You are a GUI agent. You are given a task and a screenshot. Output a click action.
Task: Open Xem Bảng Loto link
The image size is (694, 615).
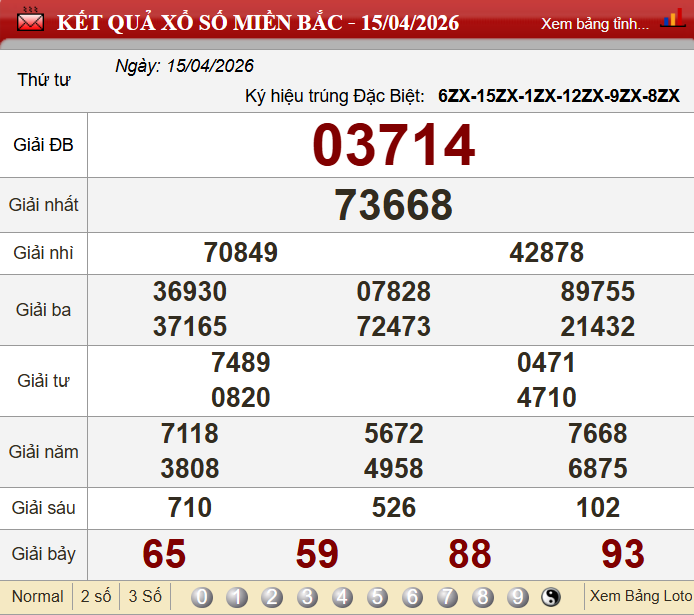point(640,597)
